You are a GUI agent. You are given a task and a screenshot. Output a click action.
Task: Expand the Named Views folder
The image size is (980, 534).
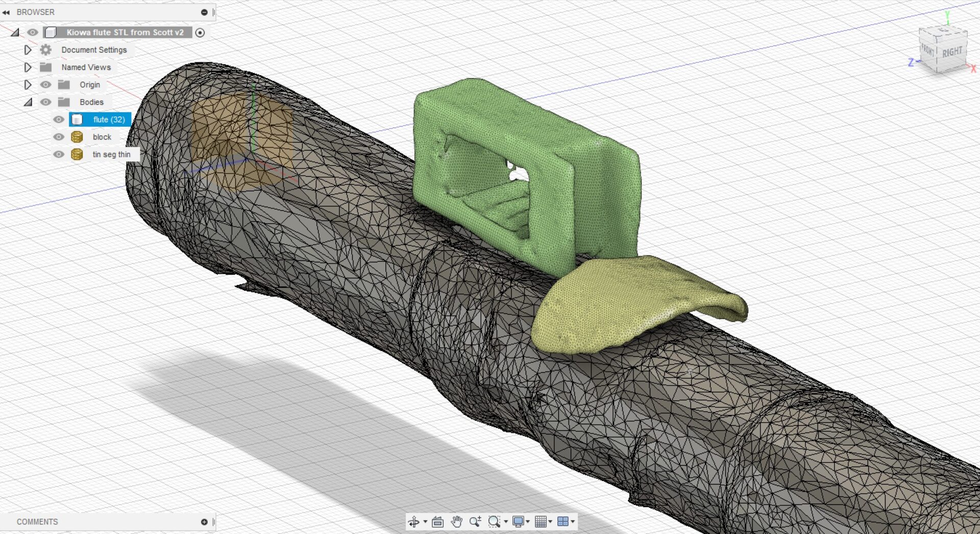28,67
